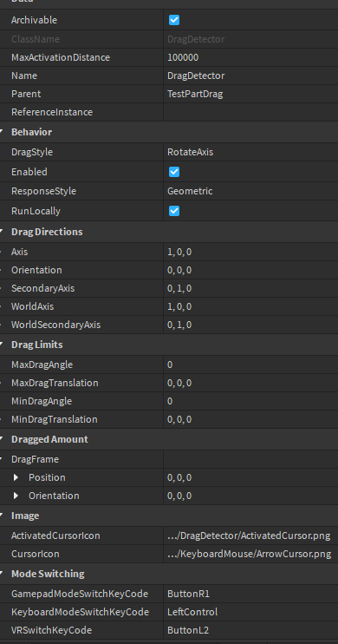Edit the DragFrame Position value
338x644 pixels.
[250, 477]
